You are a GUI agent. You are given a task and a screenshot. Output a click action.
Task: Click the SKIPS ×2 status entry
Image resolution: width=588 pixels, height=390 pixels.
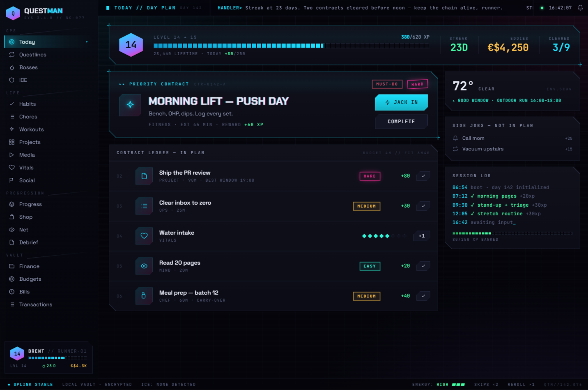(486, 385)
